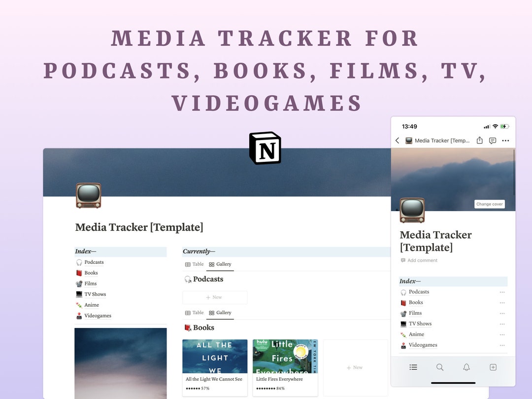532x399 pixels.
Task: Tap the small TV icon in mobile title bar
Action: pyautogui.click(x=409, y=141)
